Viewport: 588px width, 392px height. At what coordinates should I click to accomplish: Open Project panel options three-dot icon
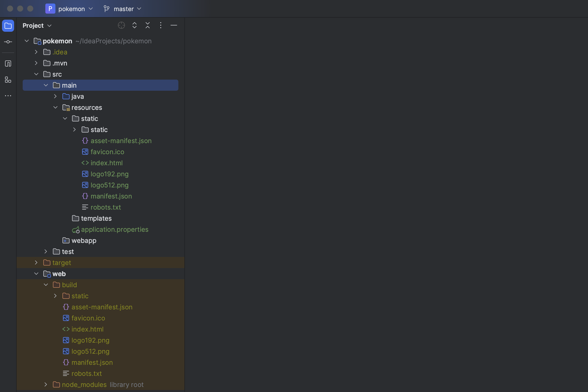(x=161, y=25)
